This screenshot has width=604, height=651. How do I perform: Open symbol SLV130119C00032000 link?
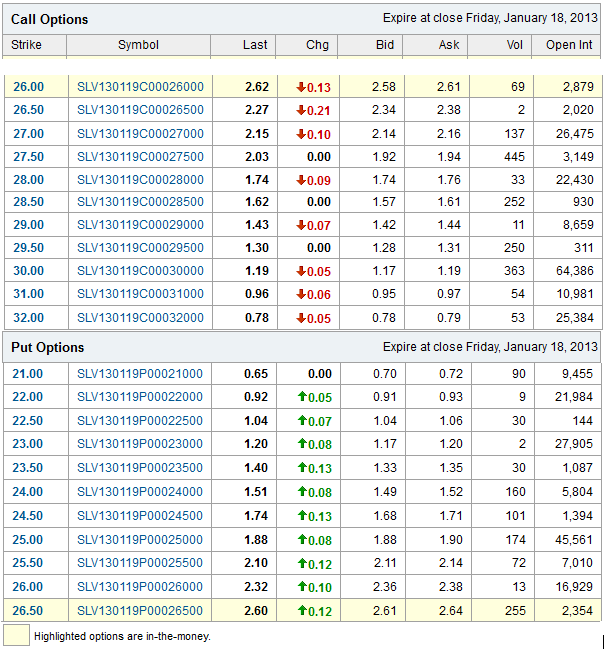140,317
